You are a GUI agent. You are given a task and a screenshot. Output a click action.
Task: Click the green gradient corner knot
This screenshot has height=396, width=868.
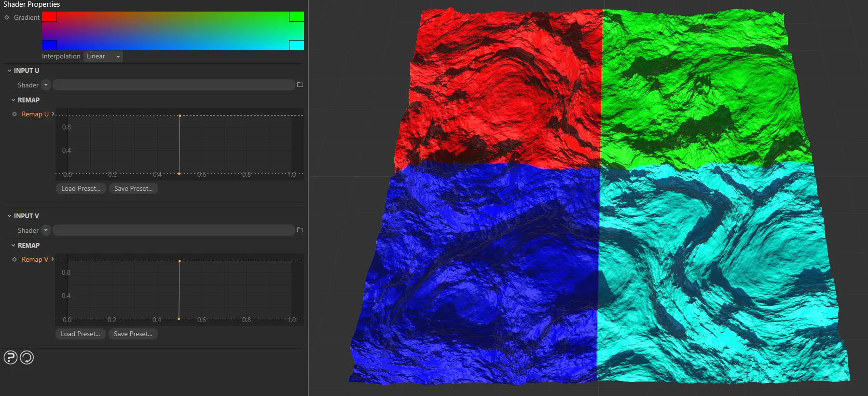tap(296, 16)
